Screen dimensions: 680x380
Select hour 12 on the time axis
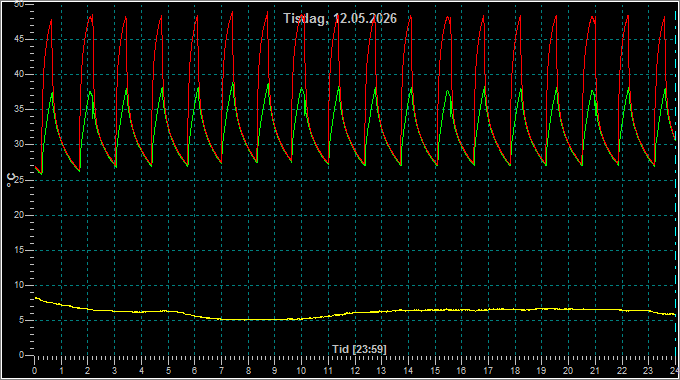[x=355, y=371]
